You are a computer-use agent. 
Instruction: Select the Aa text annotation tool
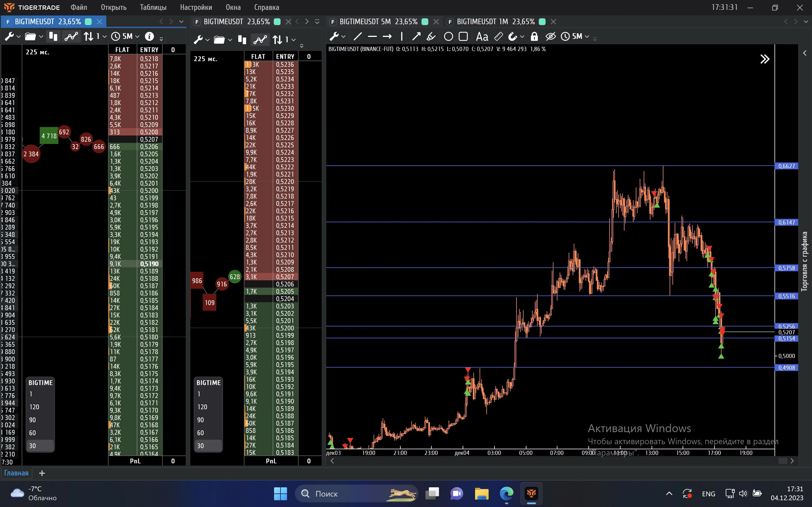pyautogui.click(x=482, y=36)
